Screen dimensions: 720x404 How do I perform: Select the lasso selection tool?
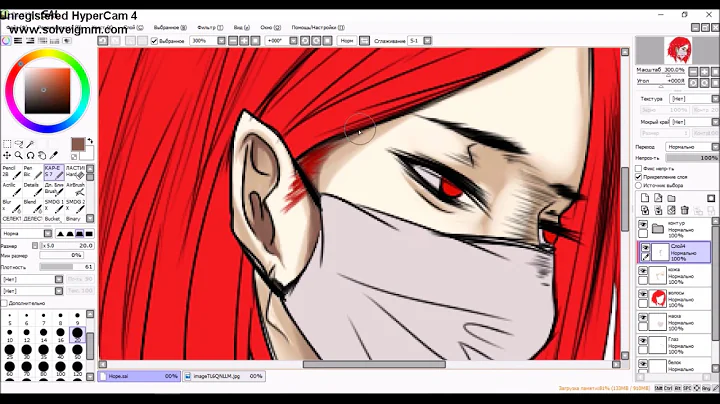pyautogui.click(x=19, y=144)
